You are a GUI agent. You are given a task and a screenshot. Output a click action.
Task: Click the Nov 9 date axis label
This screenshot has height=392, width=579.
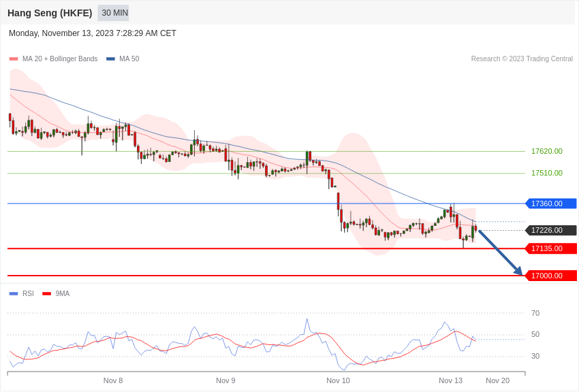(x=225, y=380)
